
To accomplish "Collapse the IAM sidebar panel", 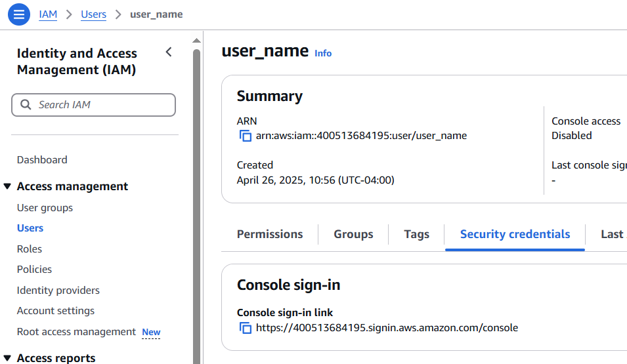I will pos(169,52).
